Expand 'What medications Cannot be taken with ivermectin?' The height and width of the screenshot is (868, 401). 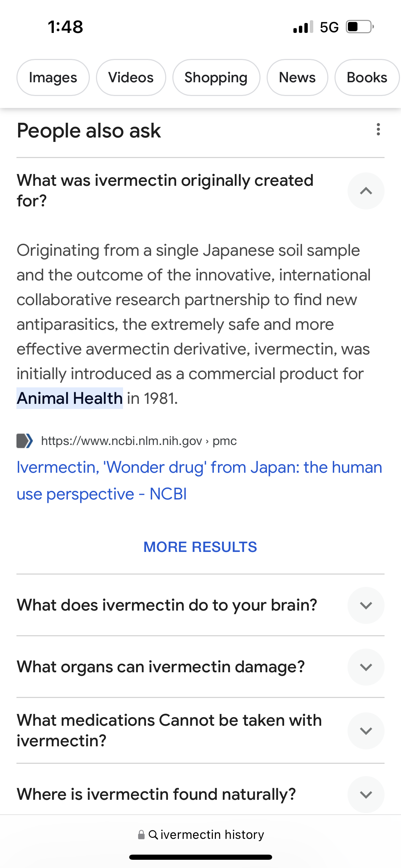(366, 731)
